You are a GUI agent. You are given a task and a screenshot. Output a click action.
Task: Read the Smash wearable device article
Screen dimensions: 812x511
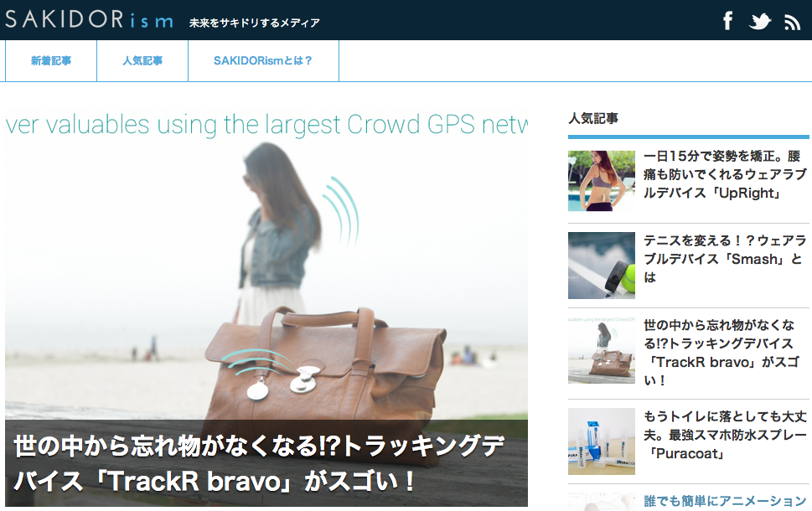[725, 259]
